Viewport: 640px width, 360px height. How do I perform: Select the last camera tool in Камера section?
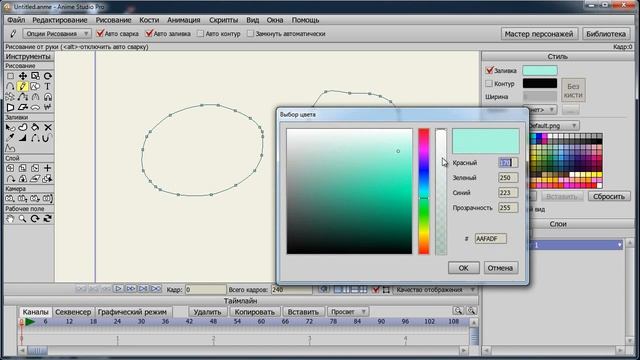47,198
